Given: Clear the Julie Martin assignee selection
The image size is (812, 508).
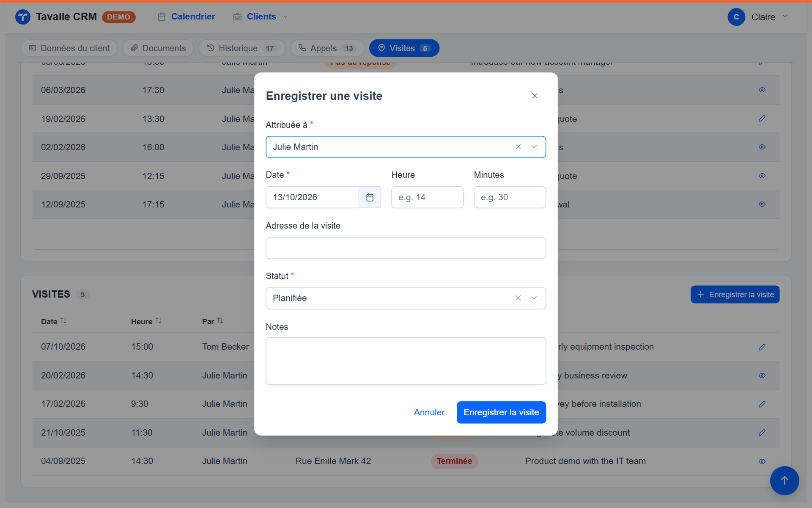Looking at the screenshot, I should pyautogui.click(x=518, y=147).
